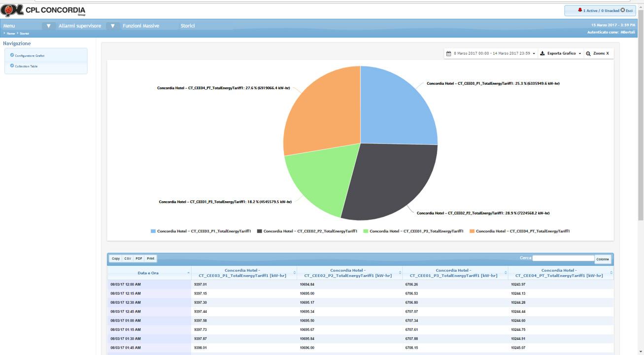Expand the Menu dropdown arrow
Image resolution: width=644 pixels, height=355 pixels.
pyautogui.click(x=48, y=26)
